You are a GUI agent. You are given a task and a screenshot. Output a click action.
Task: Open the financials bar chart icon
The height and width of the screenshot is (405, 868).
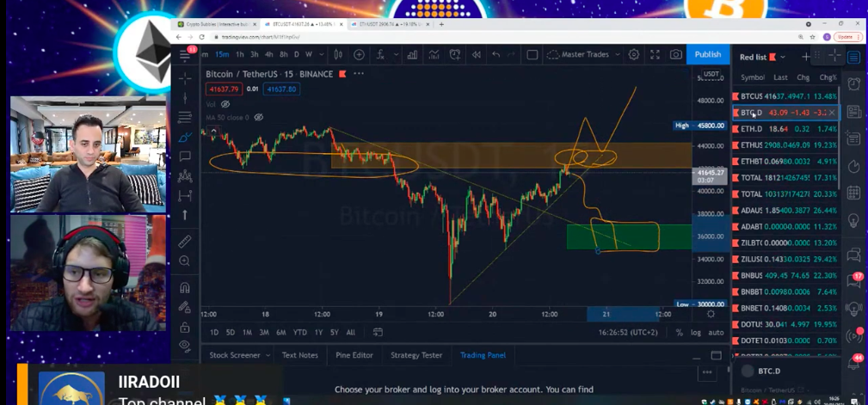(x=412, y=54)
